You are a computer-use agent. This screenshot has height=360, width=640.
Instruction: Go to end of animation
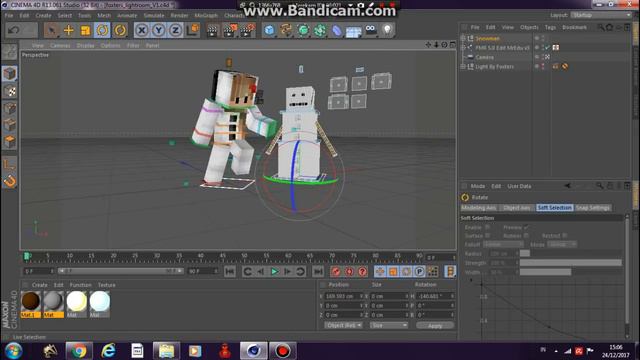318,271
